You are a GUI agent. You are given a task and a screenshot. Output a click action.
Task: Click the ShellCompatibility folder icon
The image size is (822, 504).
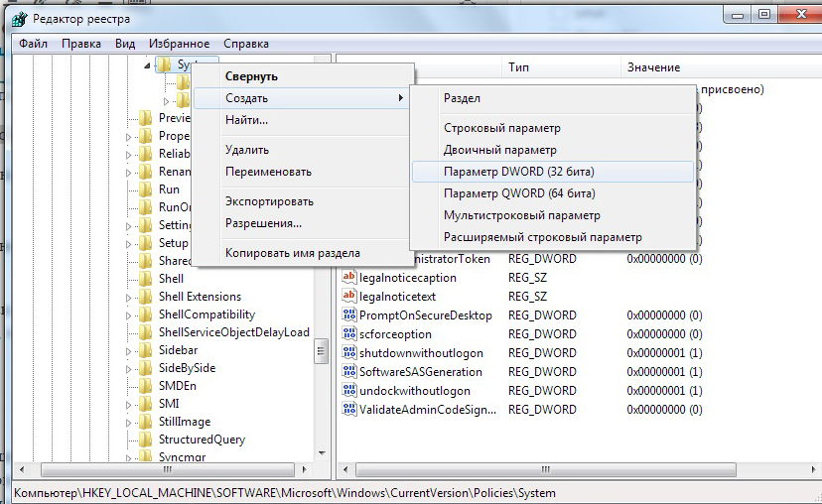(x=146, y=314)
